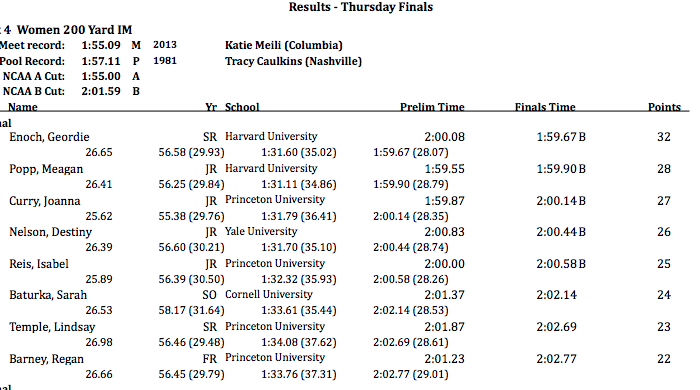This screenshot has height=390, width=700.
Task: Click Curry, Joanna's finals time 2:00.14
Action: click(557, 201)
